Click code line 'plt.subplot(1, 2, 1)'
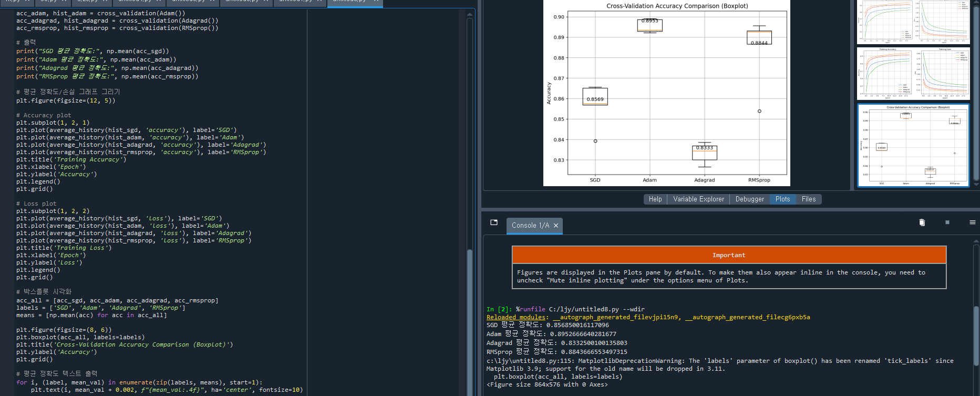The image size is (980, 396). tap(53, 123)
